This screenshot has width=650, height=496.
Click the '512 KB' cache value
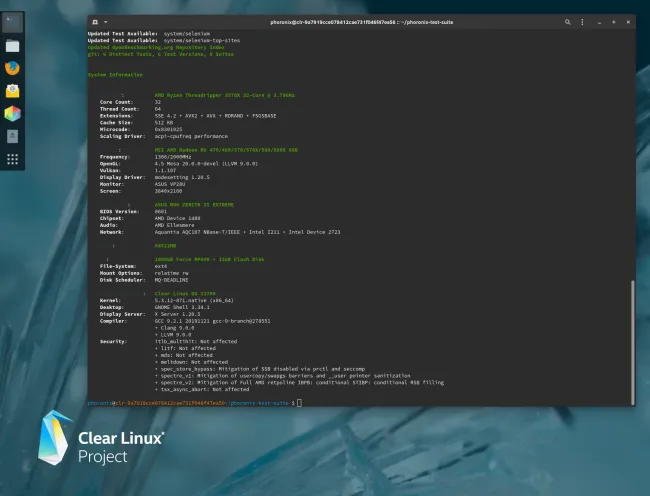(164, 123)
